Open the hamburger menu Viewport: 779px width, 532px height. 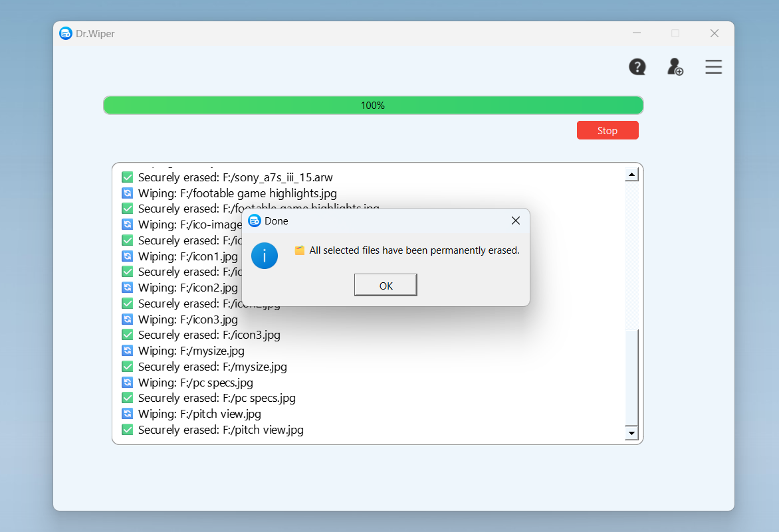(x=713, y=67)
